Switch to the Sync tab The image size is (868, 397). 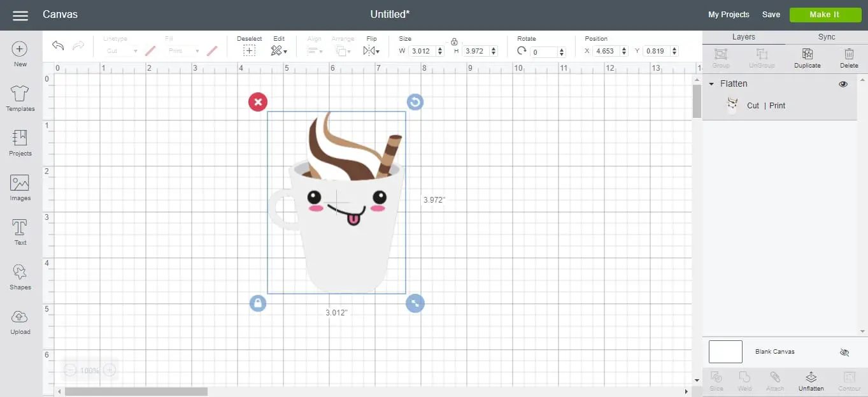pyautogui.click(x=826, y=36)
